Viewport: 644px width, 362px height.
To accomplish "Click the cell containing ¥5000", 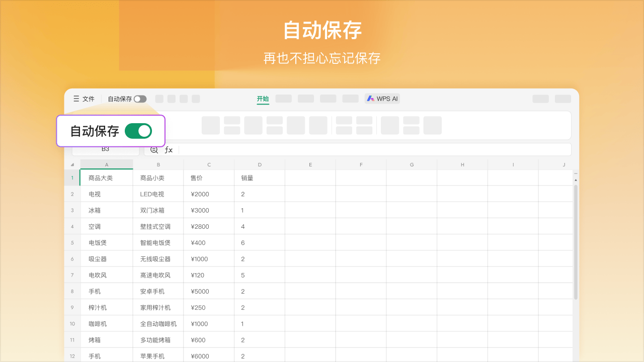I will [209, 291].
